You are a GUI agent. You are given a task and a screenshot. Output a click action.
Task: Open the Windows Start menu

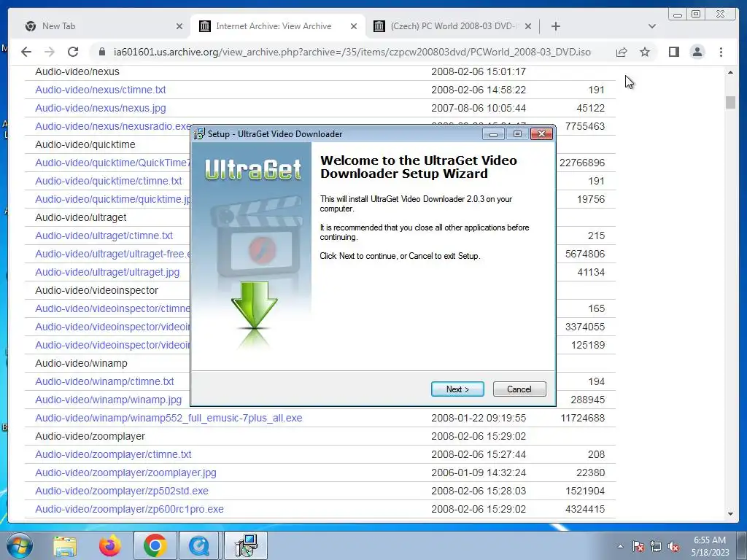tap(20, 545)
